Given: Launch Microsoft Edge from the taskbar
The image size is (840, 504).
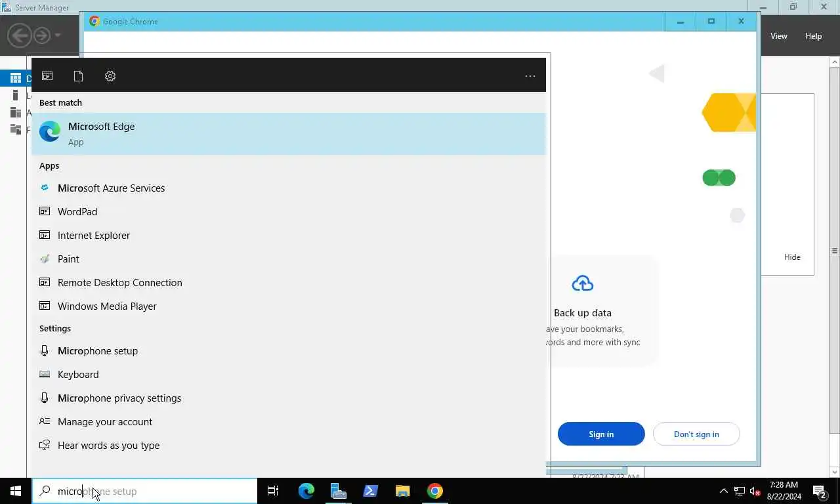Looking at the screenshot, I should coord(306,491).
